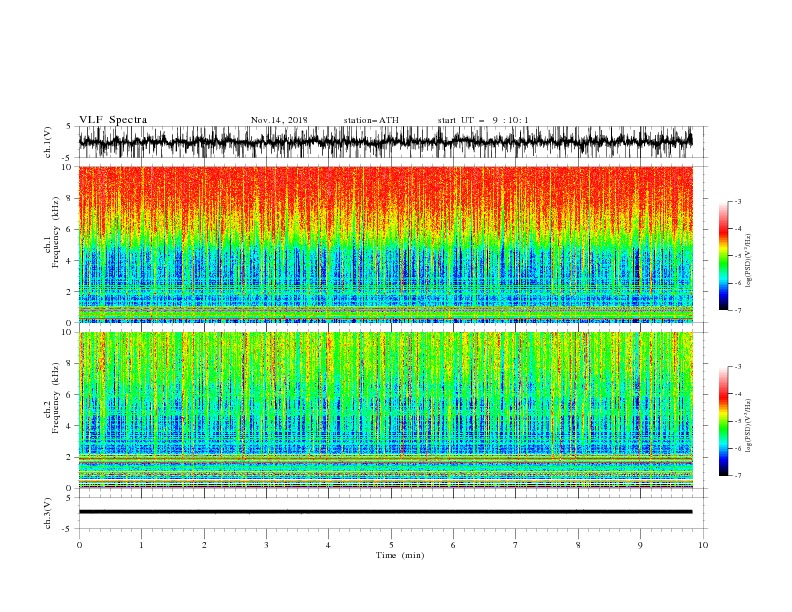Click time axis tick label "6"
The image size is (792, 612).
tap(453, 545)
